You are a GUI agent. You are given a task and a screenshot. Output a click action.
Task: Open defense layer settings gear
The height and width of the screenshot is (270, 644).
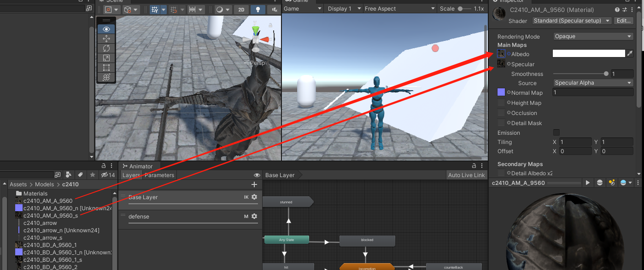point(254,216)
